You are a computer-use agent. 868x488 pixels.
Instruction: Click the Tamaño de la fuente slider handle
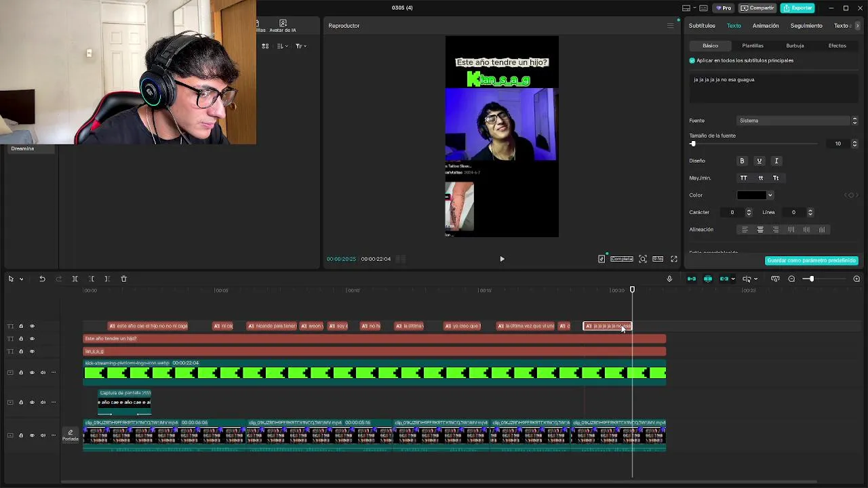[692, 144]
